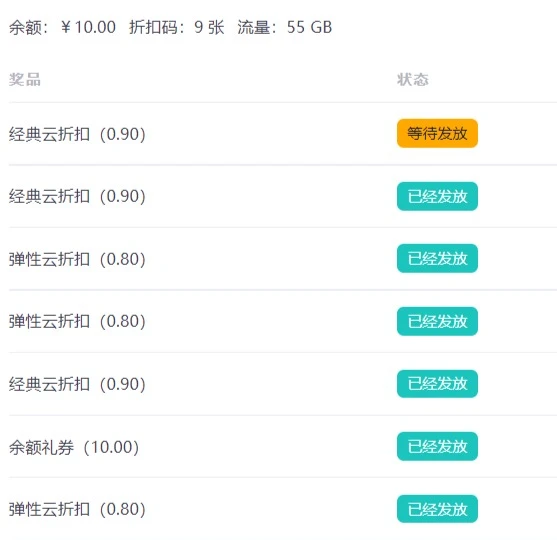557x540 pixels.
Task: Select the ¥10.00 balance amount
Action: tap(88, 27)
